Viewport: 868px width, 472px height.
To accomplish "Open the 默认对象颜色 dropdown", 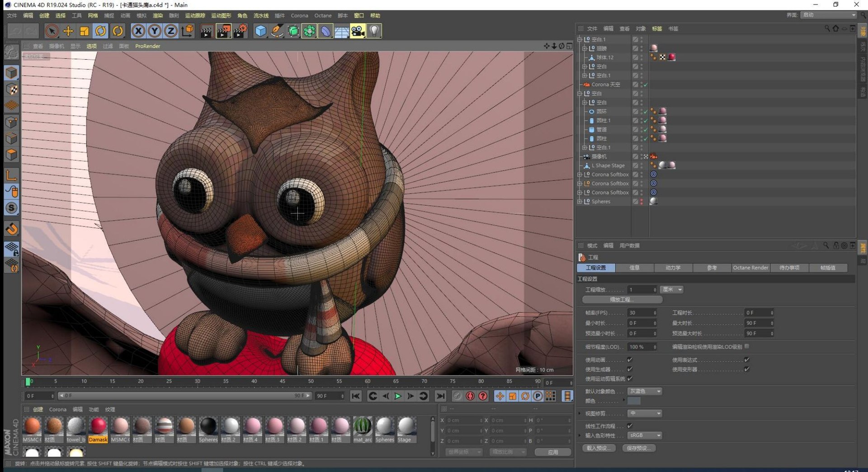I will point(645,391).
